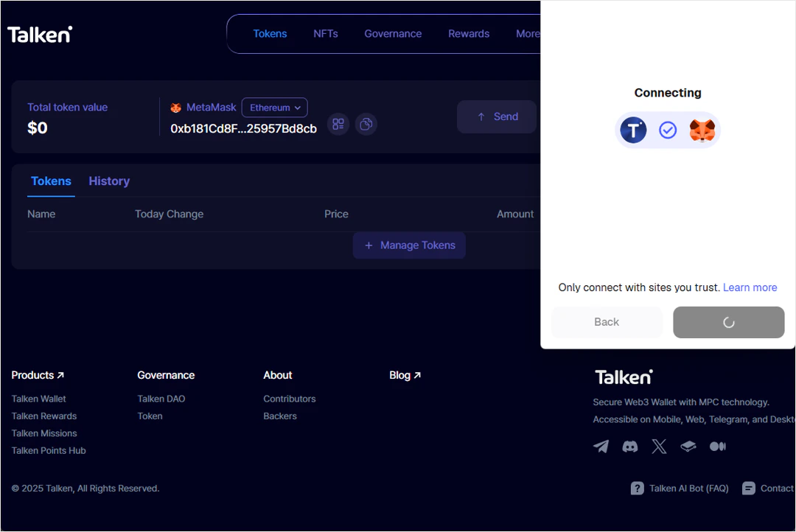Open the Talken Missions footer link

[x=44, y=433]
